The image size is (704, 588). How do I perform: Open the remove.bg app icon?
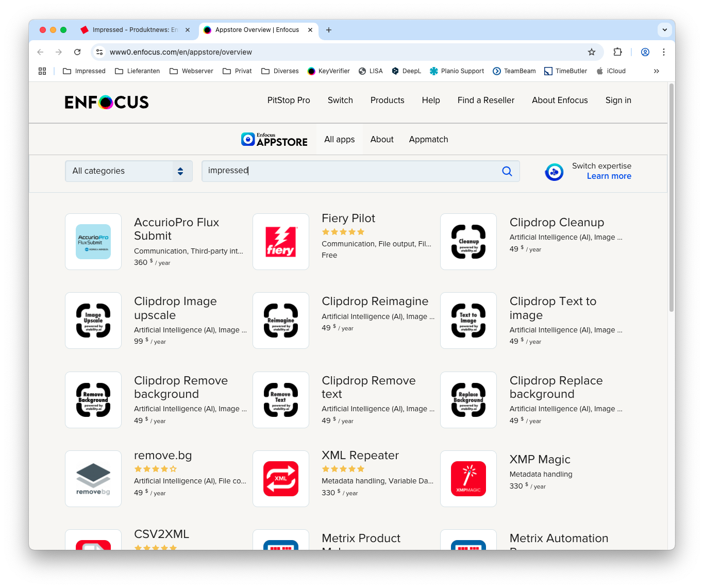click(93, 478)
